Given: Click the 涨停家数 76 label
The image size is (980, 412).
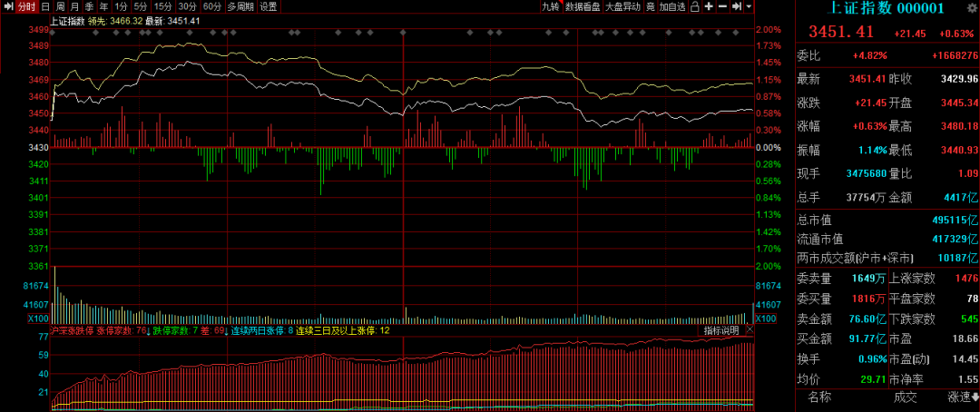Looking at the screenshot, I should [121, 330].
